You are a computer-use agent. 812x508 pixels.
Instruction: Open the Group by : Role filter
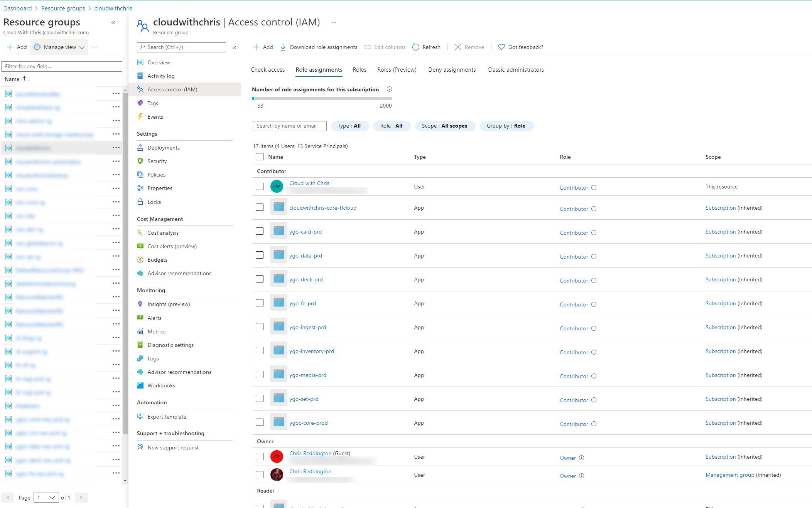(x=506, y=126)
